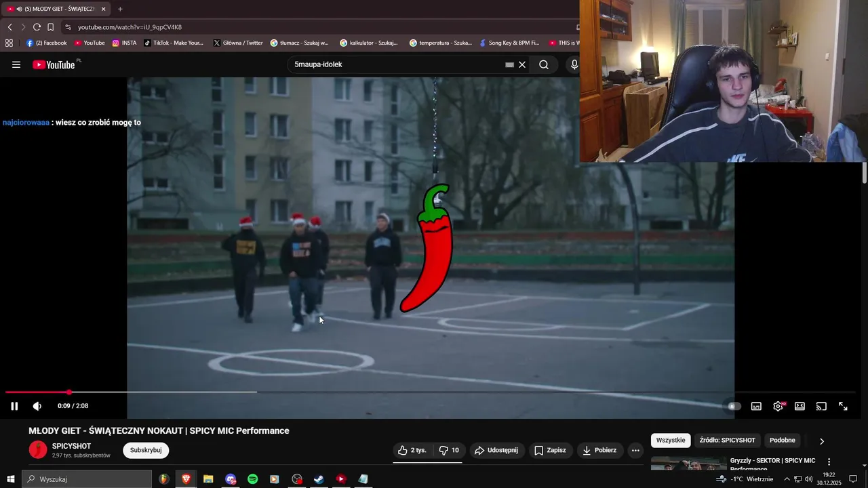Screen dimensions: 868x488
Task: Open Brave browser from the taskbar
Action: click(186, 479)
